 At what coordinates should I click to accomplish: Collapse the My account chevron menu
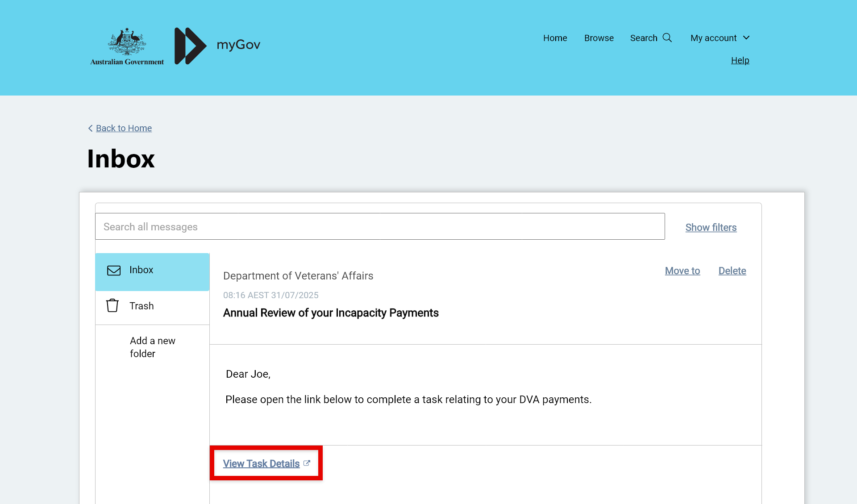(x=746, y=38)
